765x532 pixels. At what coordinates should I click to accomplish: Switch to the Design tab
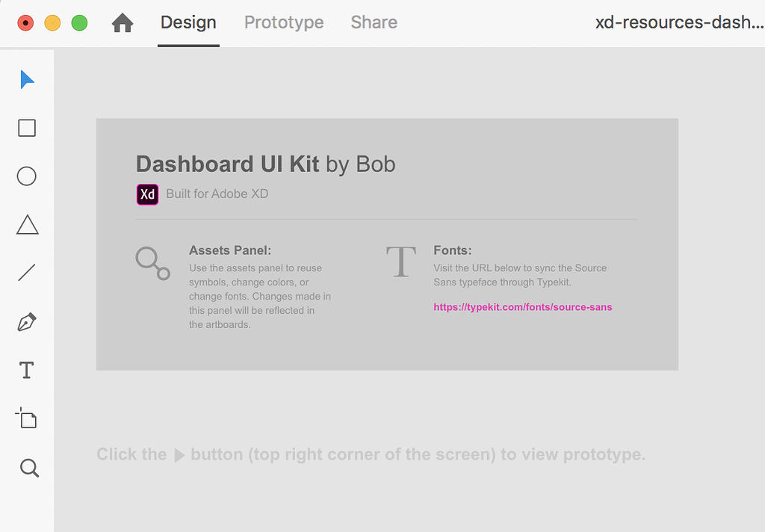tap(188, 22)
